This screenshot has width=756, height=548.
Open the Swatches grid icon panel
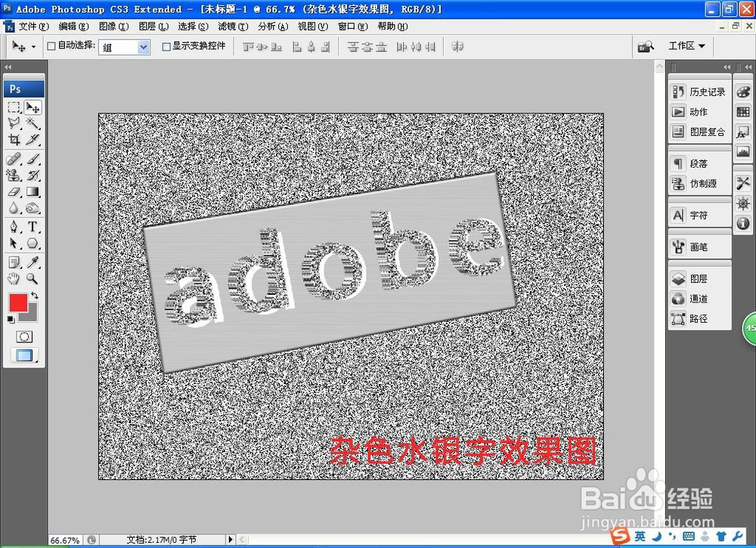[743, 112]
